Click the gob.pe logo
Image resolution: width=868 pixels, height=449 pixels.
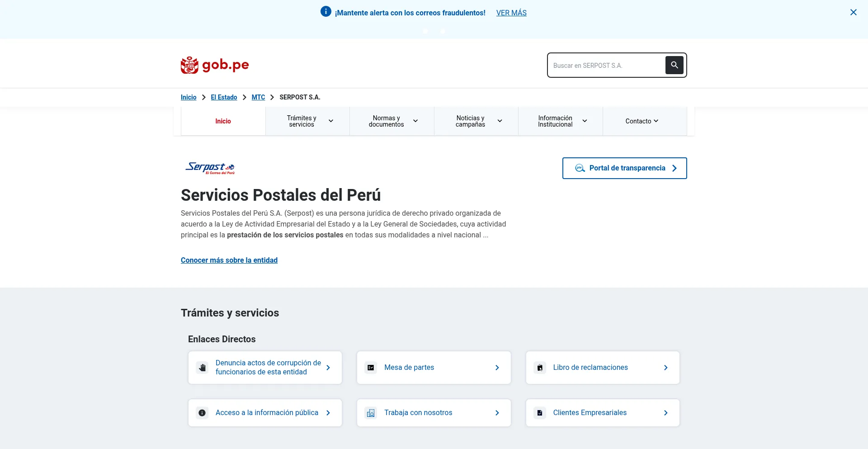214,65
